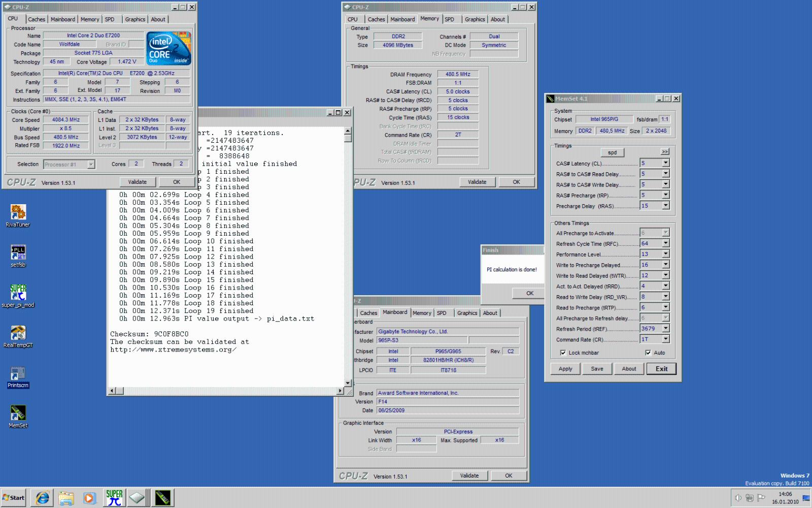
Task: Click the About button in MemSet
Action: 629,369
